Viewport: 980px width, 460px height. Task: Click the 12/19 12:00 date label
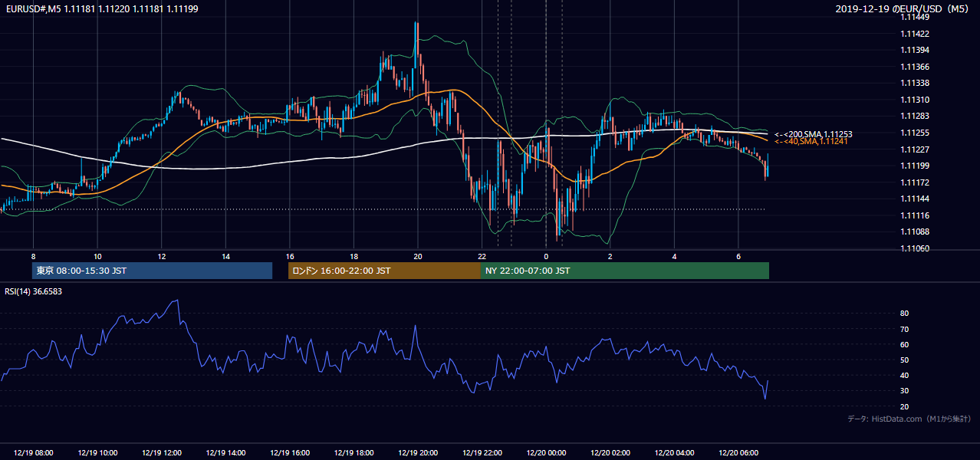click(x=162, y=453)
